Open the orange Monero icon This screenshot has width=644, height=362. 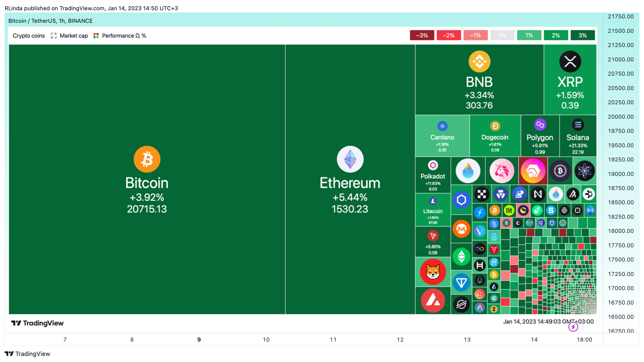point(461,229)
